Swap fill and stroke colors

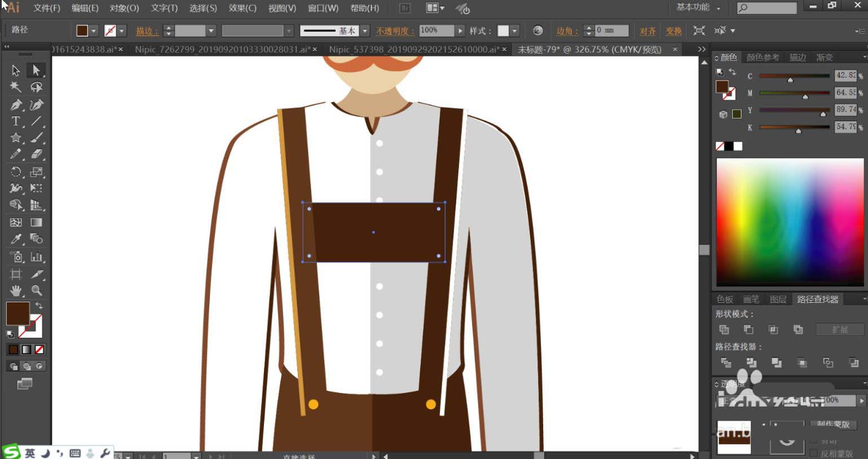pyautogui.click(x=39, y=306)
